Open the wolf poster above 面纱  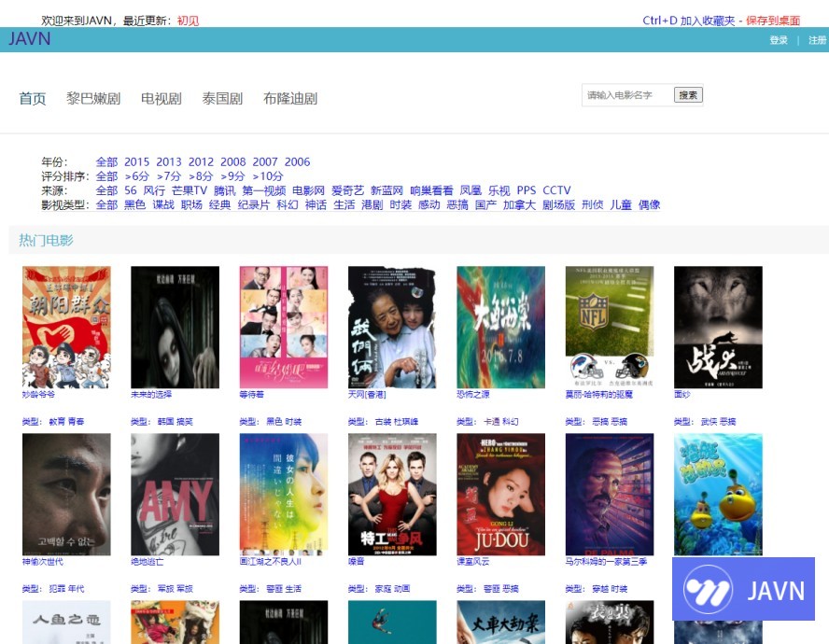[x=718, y=328]
